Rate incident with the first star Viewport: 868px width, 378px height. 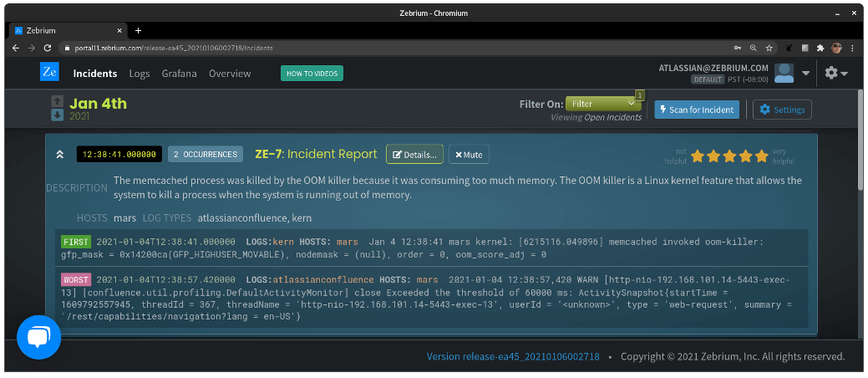pyautogui.click(x=698, y=156)
